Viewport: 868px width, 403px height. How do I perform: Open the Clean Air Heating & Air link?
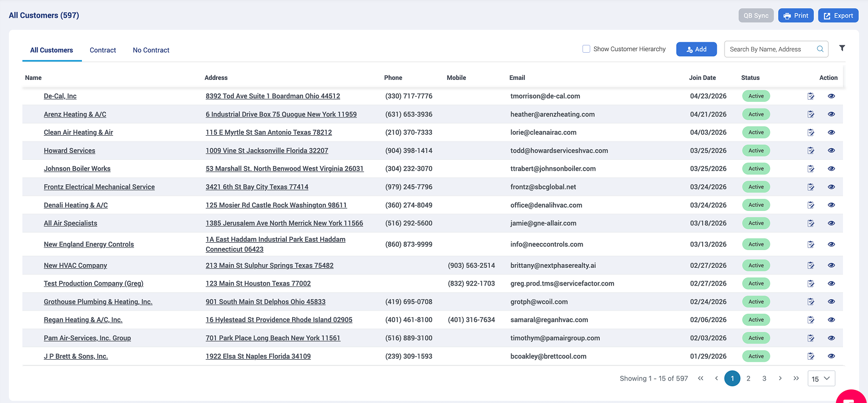pyautogui.click(x=78, y=133)
